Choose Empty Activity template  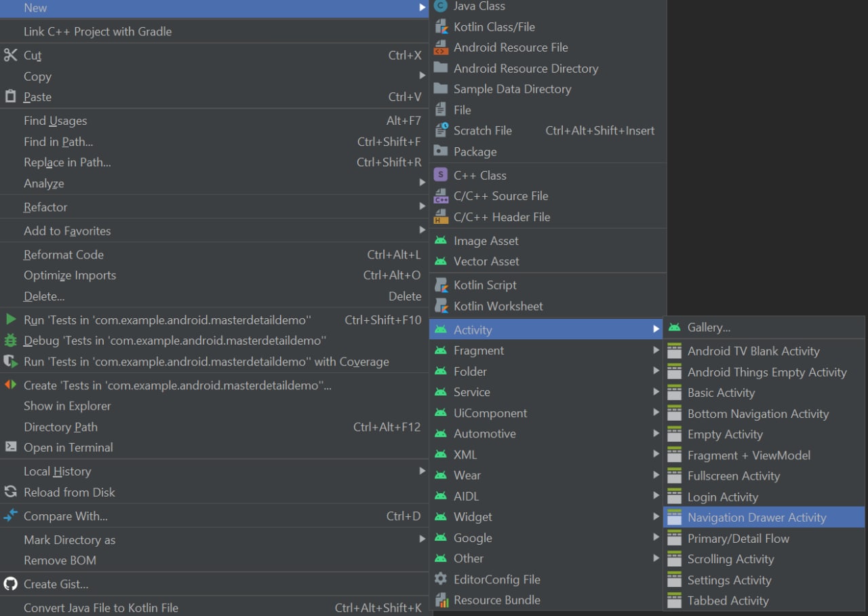click(x=764, y=434)
